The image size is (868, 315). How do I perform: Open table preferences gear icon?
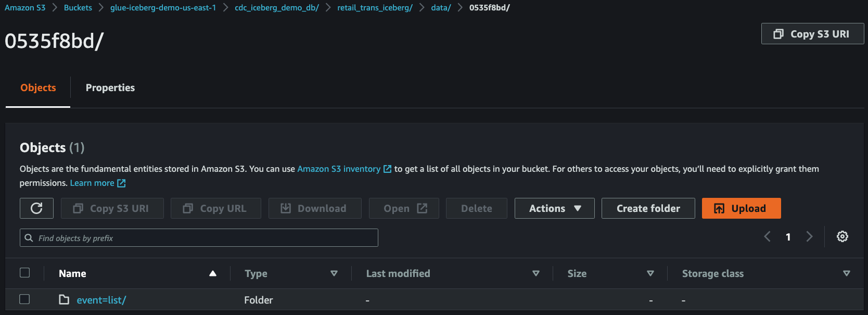pos(843,236)
